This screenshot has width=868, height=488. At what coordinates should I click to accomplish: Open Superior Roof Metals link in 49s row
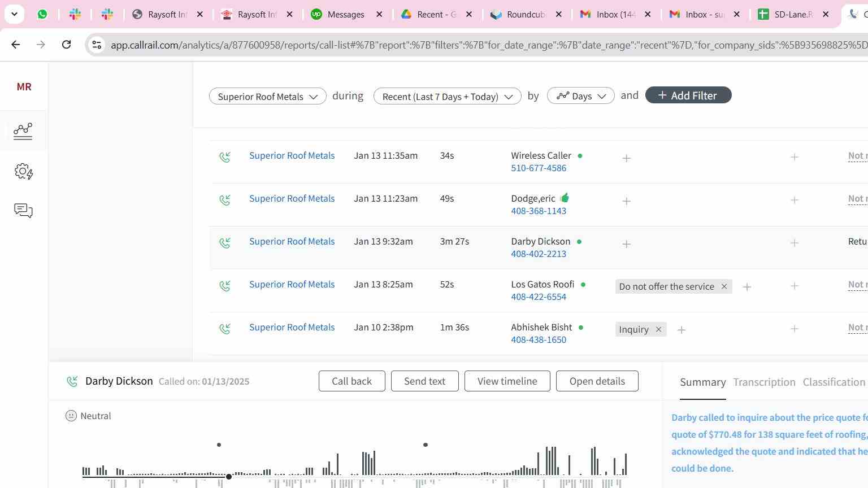coord(292,198)
